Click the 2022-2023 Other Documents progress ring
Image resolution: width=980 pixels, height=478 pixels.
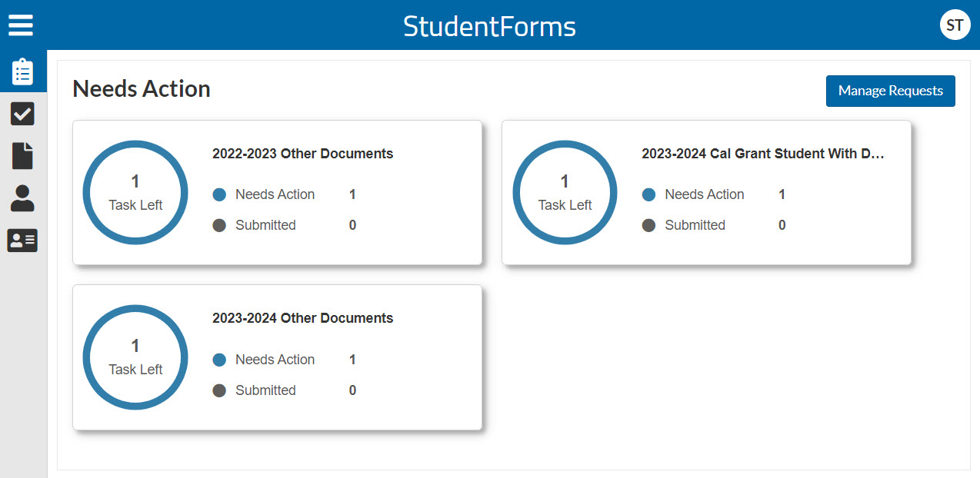(x=135, y=192)
